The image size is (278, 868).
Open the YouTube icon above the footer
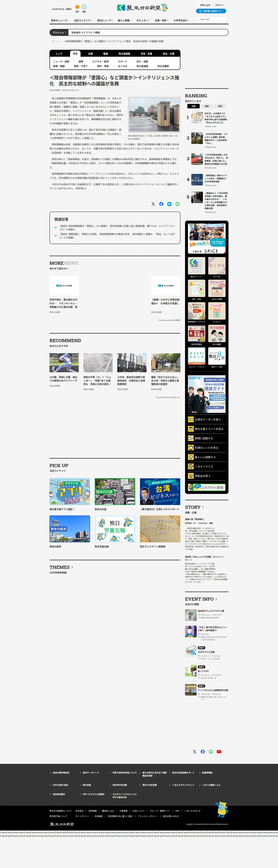point(219,752)
